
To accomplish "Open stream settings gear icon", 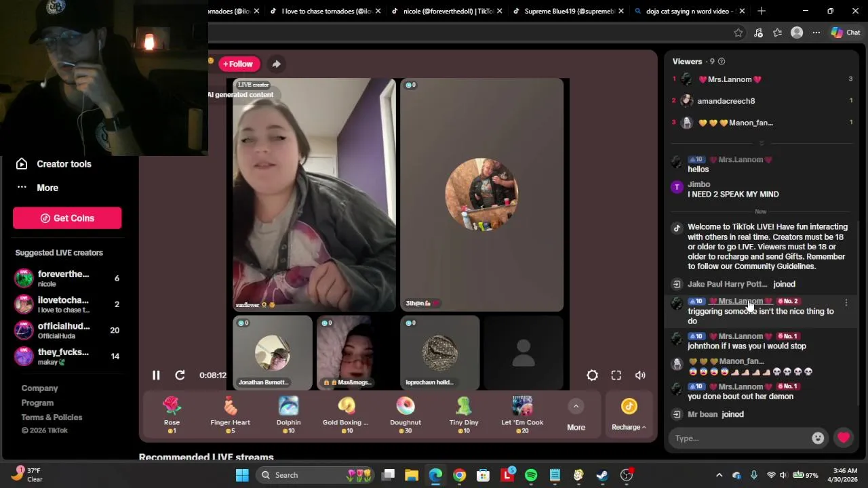I will coord(592,375).
